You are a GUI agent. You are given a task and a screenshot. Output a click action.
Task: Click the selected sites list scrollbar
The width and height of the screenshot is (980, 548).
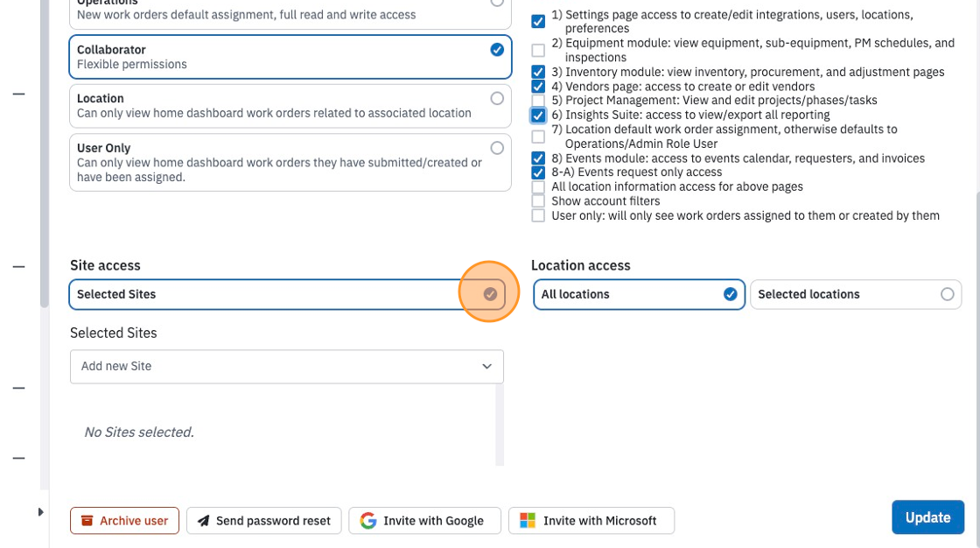(x=500, y=425)
